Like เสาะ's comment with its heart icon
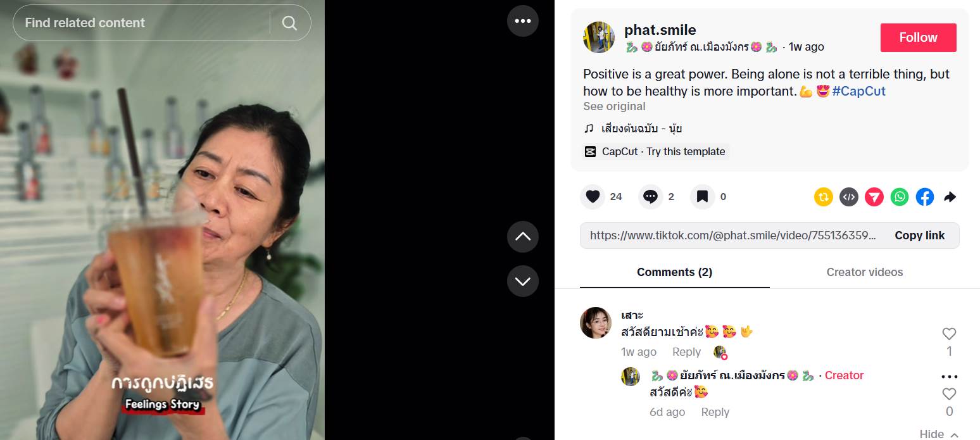Viewport: 980px width, 440px height. [948, 334]
